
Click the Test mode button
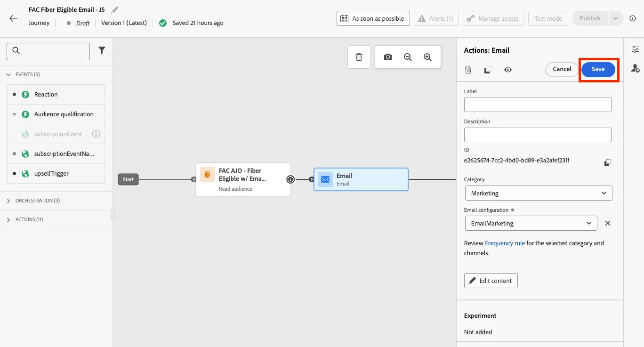point(548,18)
